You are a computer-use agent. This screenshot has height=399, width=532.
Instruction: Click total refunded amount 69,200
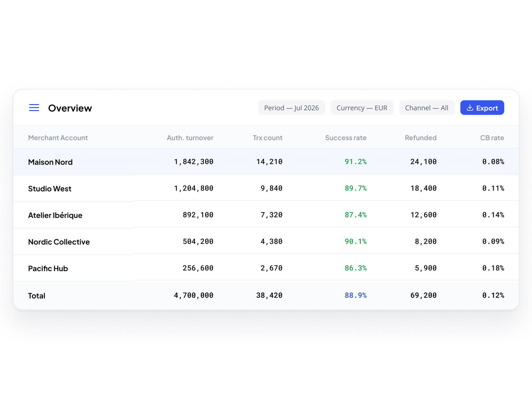coord(424,296)
